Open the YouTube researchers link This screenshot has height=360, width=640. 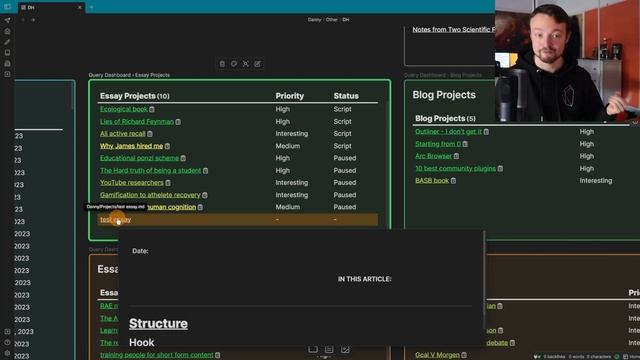coord(131,182)
